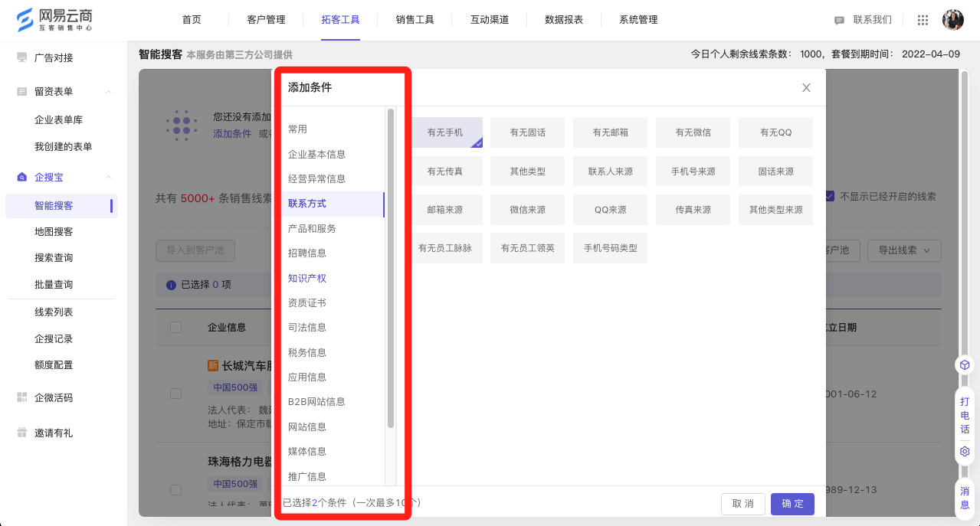Viewport: 980px width, 526px height.
Task: Select the 长城汽车 row checkbox
Action: (175, 393)
